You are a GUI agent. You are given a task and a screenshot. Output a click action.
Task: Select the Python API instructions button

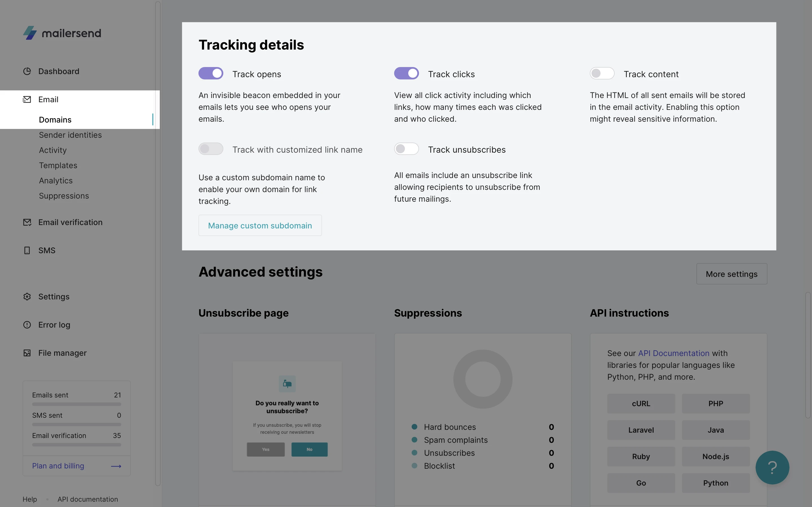pyautogui.click(x=715, y=483)
